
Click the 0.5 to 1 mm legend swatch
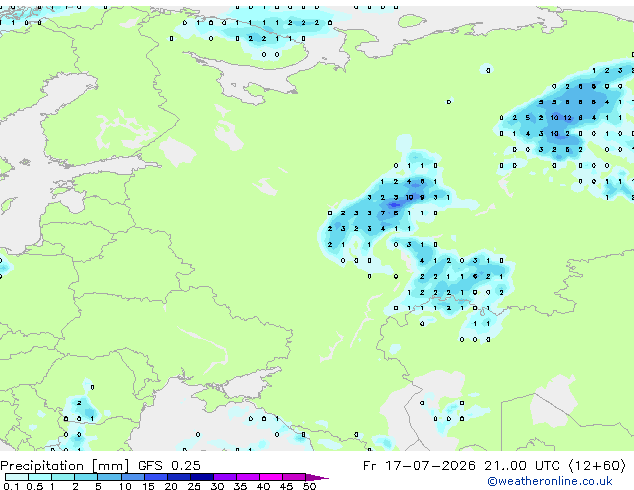click(x=40, y=477)
